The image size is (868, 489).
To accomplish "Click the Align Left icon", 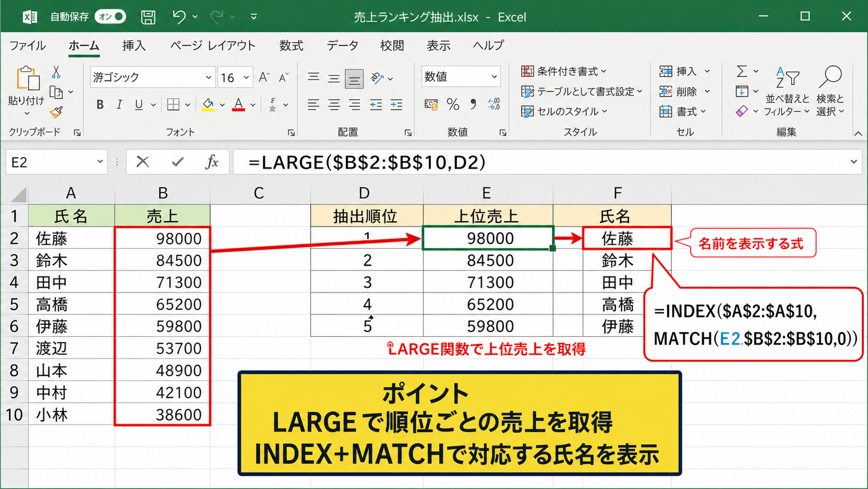I will coord(313,104).
